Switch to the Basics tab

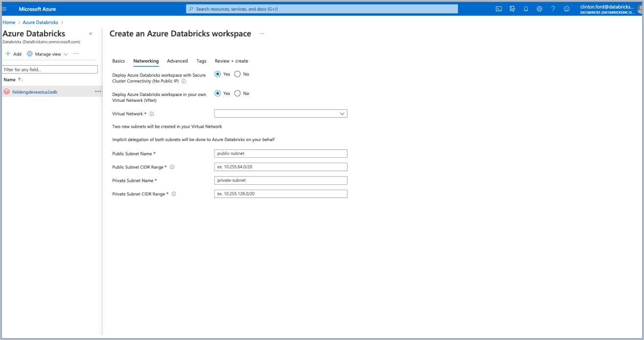(x=118, y=61)
